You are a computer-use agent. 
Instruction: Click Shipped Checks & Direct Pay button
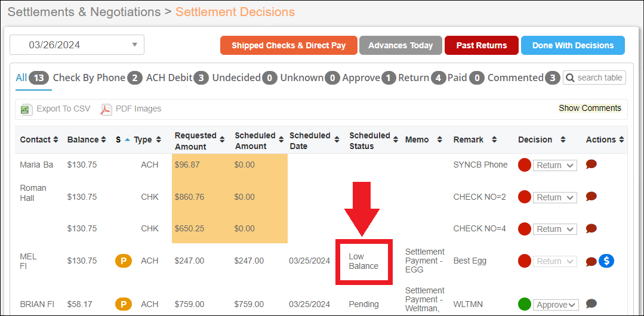[289, 45]
